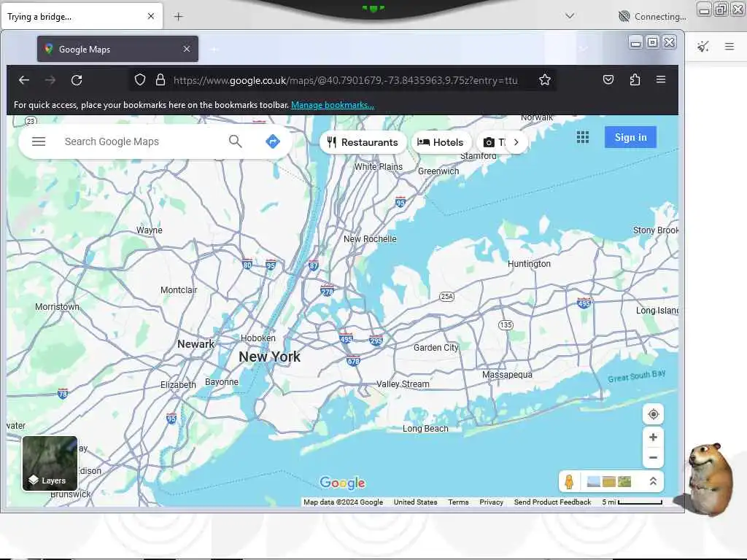
Task: Open the Layers satellite thumbnail
Action: [x=50, y=463]
